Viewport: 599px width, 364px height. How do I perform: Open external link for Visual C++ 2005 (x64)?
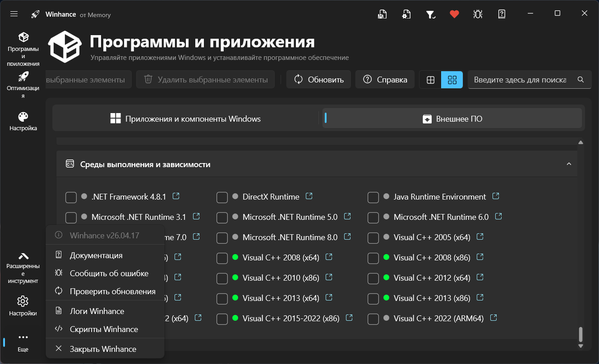click(x=480, y=237)
